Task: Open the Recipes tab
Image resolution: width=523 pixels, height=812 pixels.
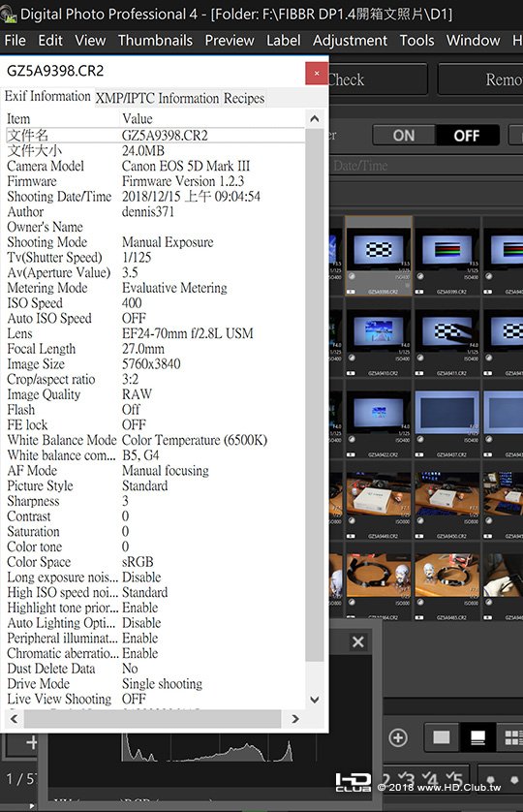Action: point(244,98)
